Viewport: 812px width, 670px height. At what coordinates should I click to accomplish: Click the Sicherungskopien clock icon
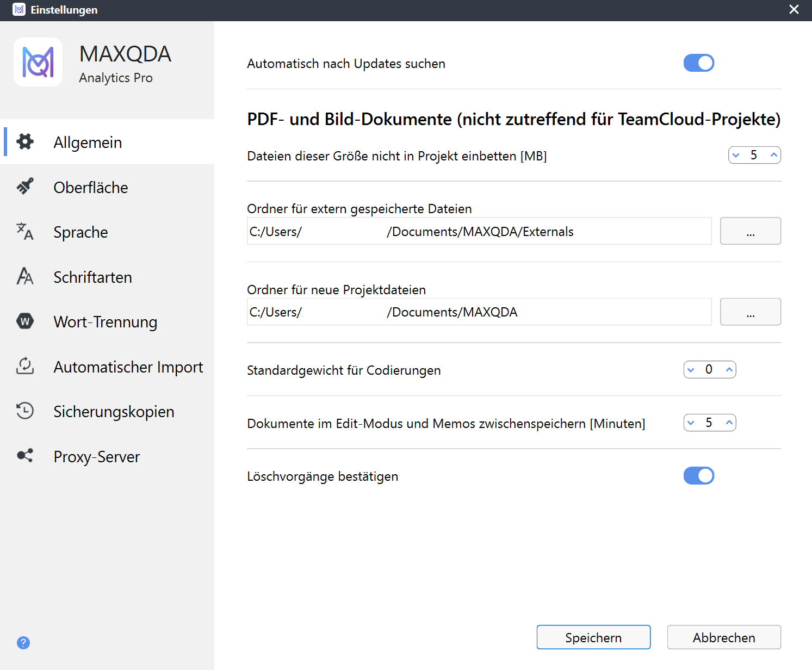[x=25, y=411]
